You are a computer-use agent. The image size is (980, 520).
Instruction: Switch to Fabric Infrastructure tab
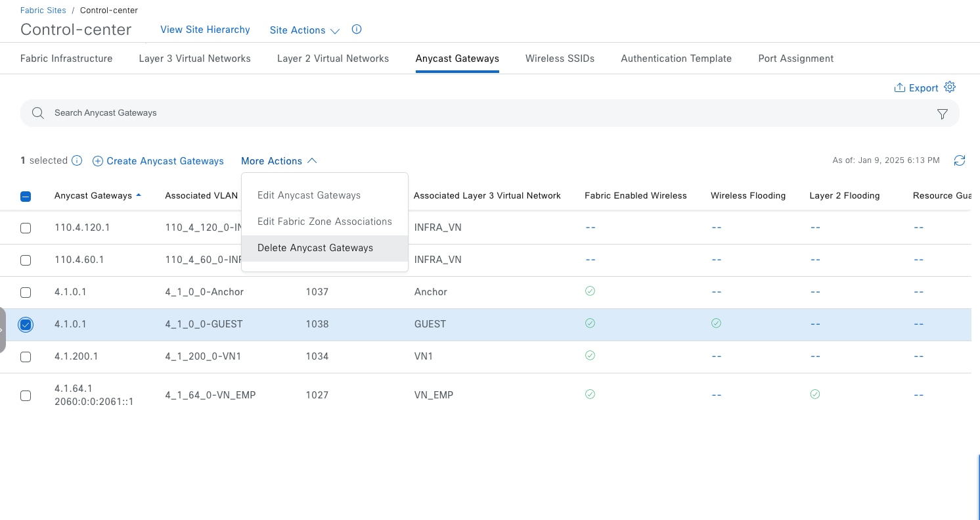[x=66, y=59]
